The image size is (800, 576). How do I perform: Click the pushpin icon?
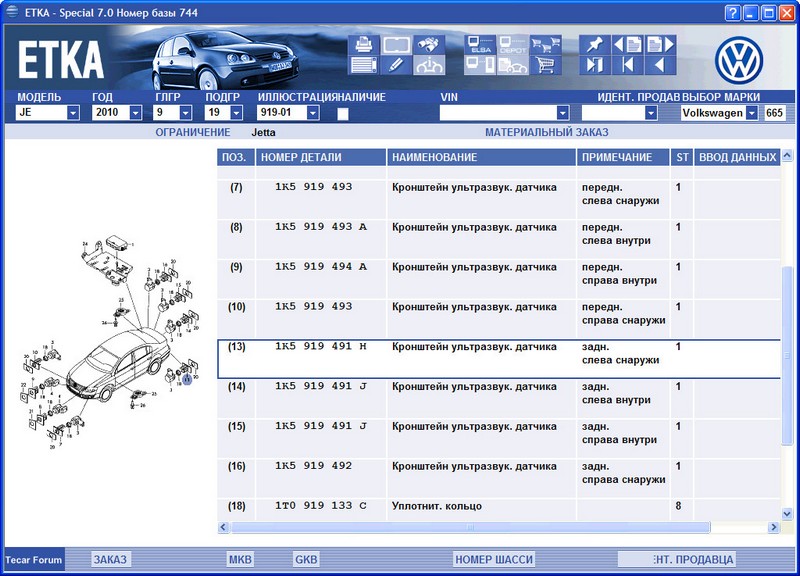pos(595,45)
